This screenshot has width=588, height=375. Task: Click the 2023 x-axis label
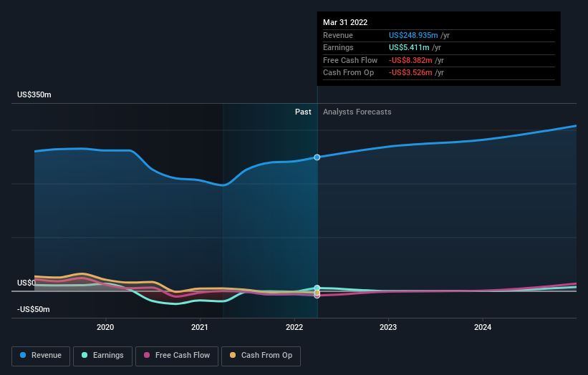click(388, 327)
